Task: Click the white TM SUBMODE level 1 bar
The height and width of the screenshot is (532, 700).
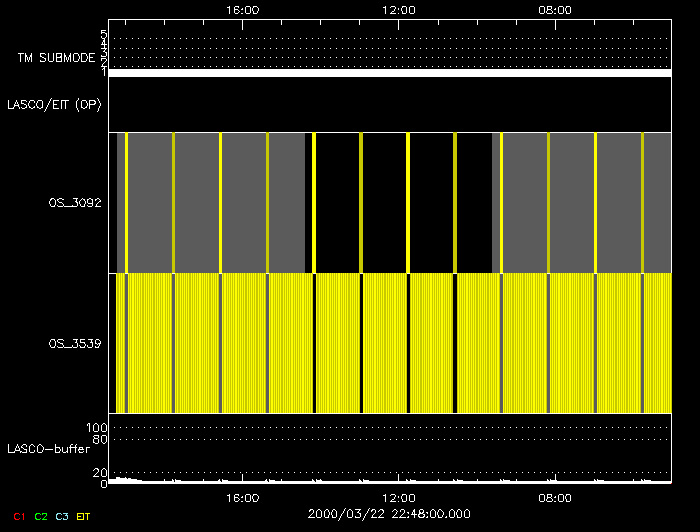Action: point(390,73)
